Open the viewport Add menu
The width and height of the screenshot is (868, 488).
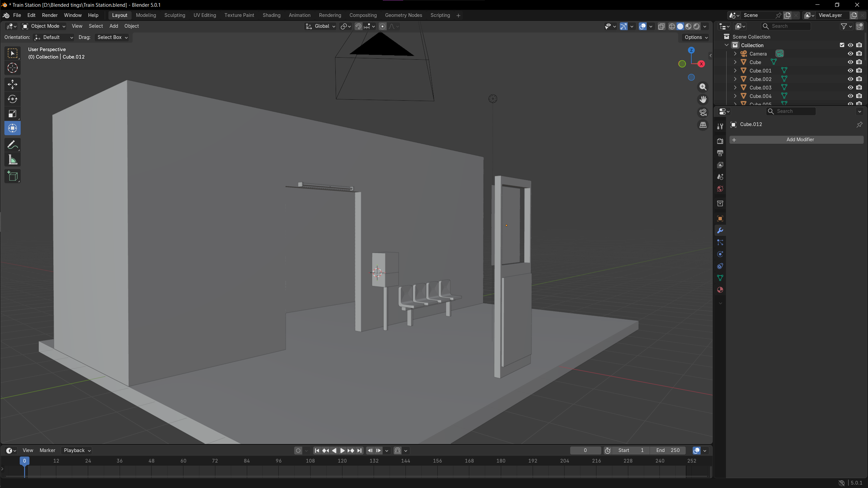(114, 26)
